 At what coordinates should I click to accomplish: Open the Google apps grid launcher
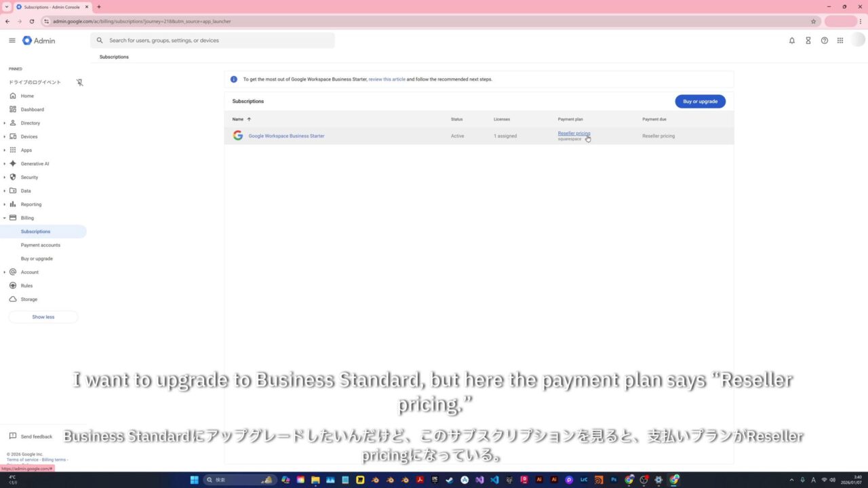tap(840, 41)
